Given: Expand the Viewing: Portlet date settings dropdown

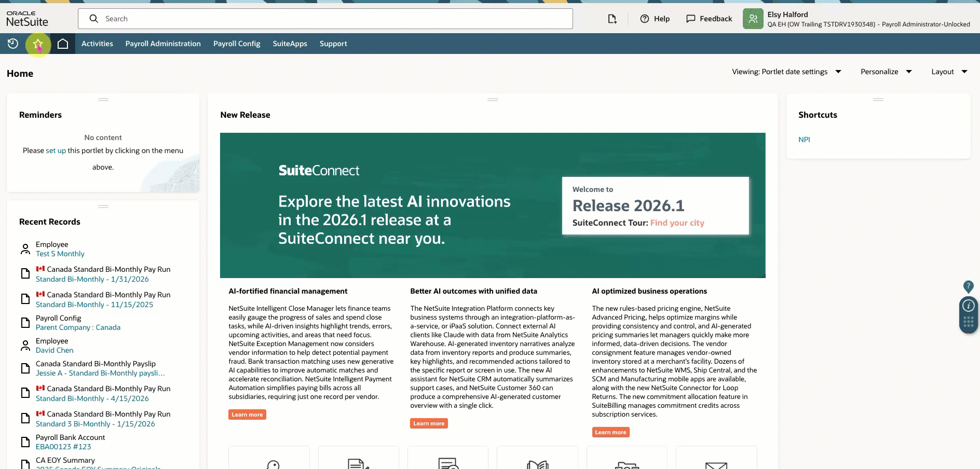Looking at the screenshot, I should [x=786, y=72].
